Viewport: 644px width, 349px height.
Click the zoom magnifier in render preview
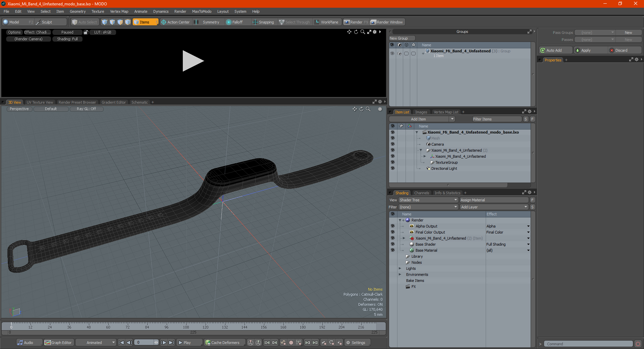tap(363, 32)
